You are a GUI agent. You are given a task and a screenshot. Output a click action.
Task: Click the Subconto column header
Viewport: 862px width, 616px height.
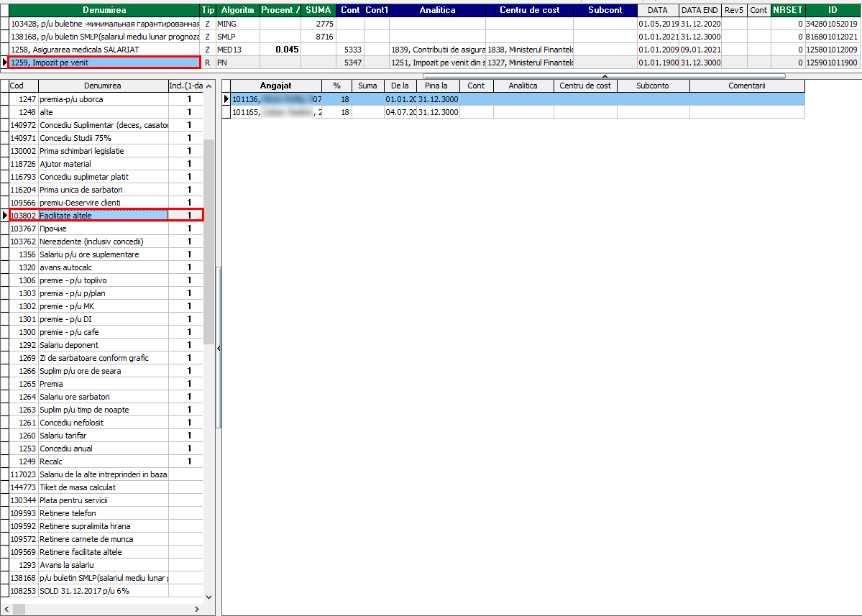[653, 86]
